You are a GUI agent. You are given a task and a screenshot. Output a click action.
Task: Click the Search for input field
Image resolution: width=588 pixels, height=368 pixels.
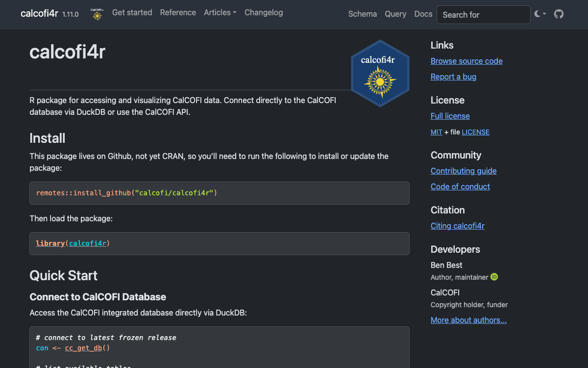[x=484, y=15]
